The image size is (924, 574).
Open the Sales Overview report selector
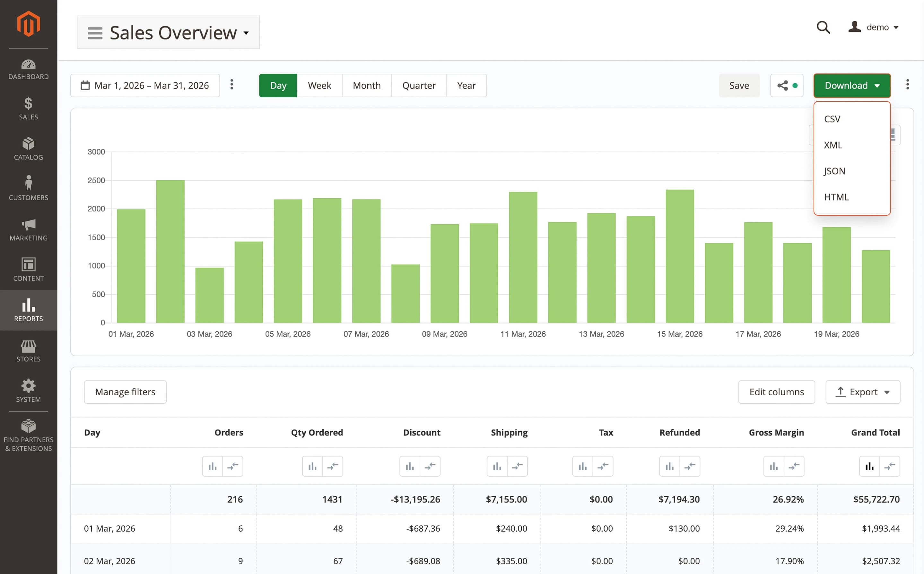pyautogui.click(x=168, y=32)
